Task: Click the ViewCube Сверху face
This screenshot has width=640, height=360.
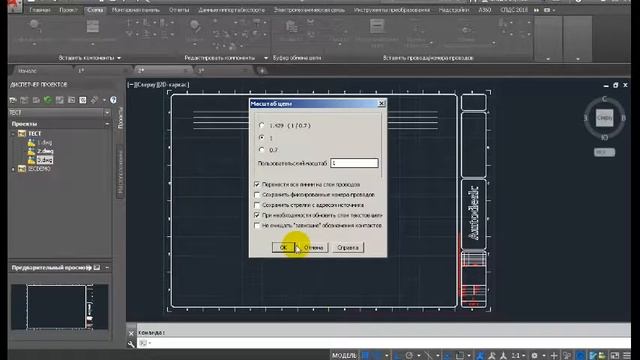Action: (x=604, y=118)
